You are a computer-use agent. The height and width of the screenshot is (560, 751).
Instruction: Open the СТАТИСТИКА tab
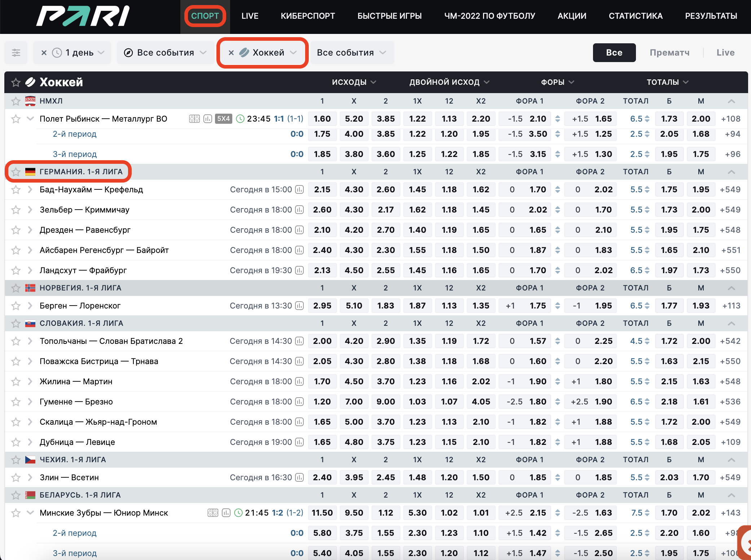pyautogui.click(x=636, y=16)
